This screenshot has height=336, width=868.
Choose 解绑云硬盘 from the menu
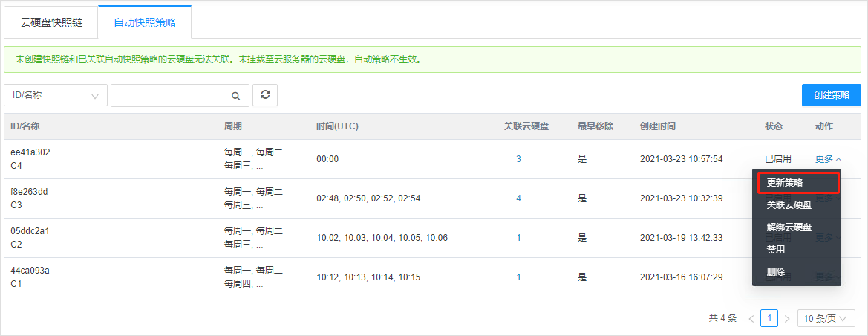(797, 227)
